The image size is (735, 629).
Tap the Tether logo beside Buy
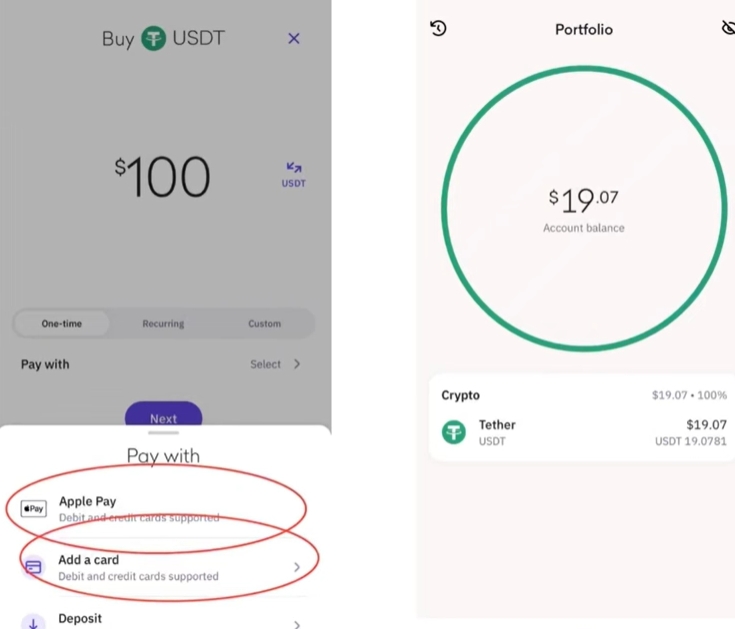(x=154, y=38)
